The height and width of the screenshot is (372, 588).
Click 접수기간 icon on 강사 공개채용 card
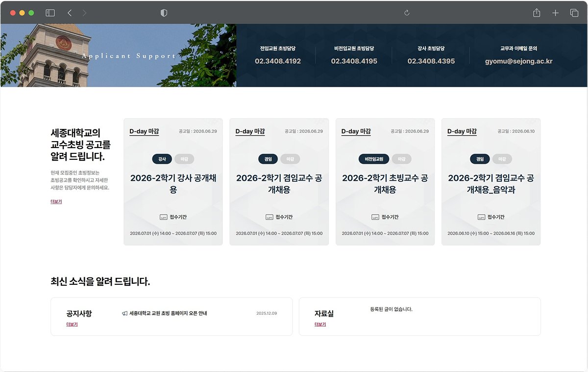click(164, 217)
